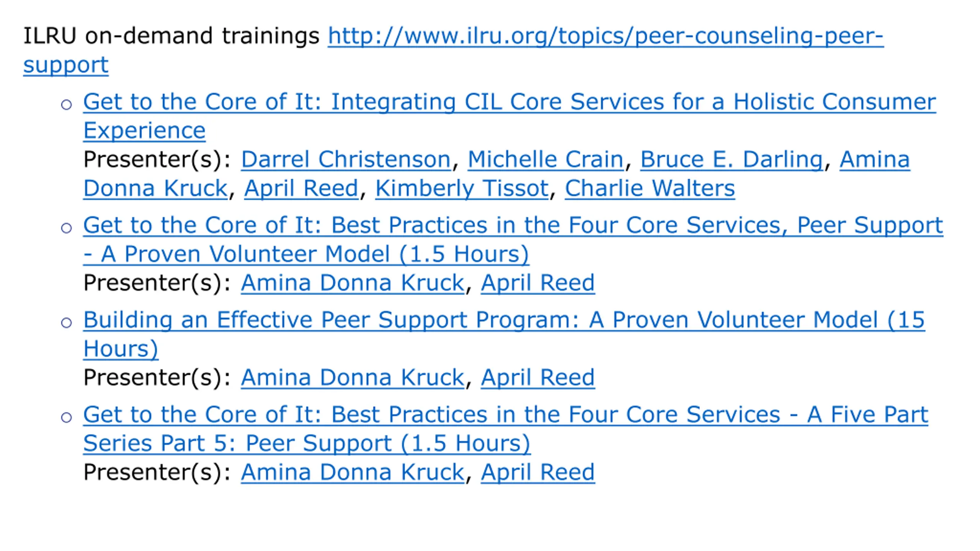Click Amina Donna Kruck under Five Part Series
Image resolution: width=980 pixels, height=551 pixels.
[352, 472]
